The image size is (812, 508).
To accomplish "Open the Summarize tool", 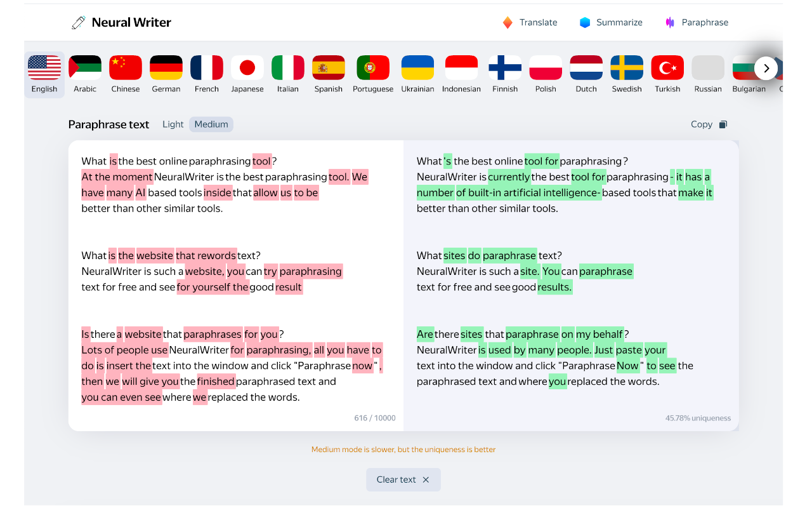I will [611, 22].
